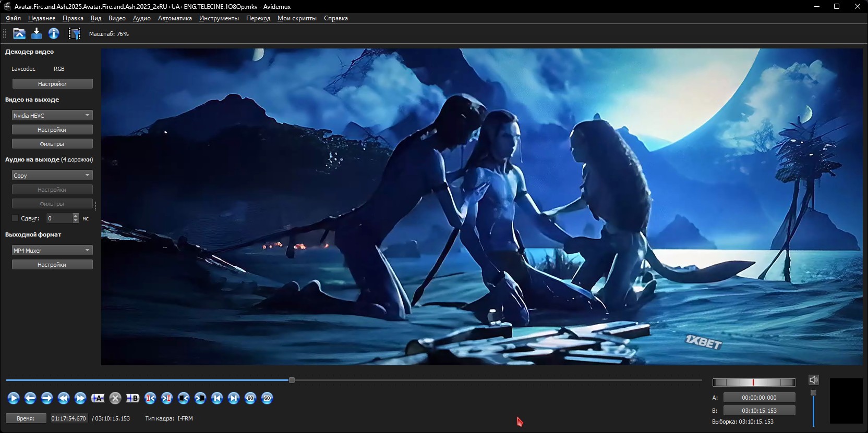
Task: Open video Фильтры under Видео на выходе
Action: (x=52, y=143)
